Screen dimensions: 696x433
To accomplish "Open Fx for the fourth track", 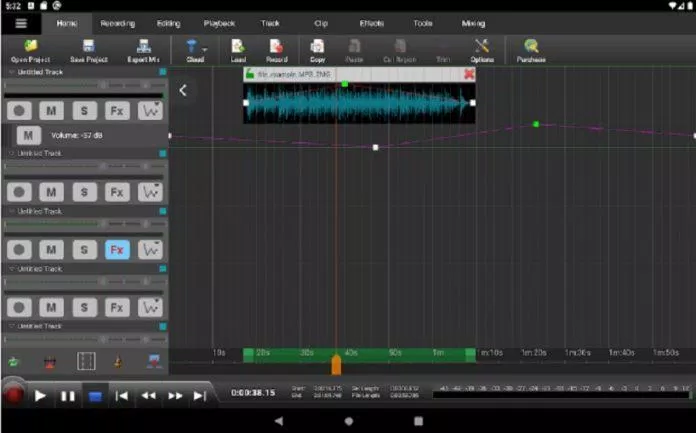I will (x=117, y=307).
